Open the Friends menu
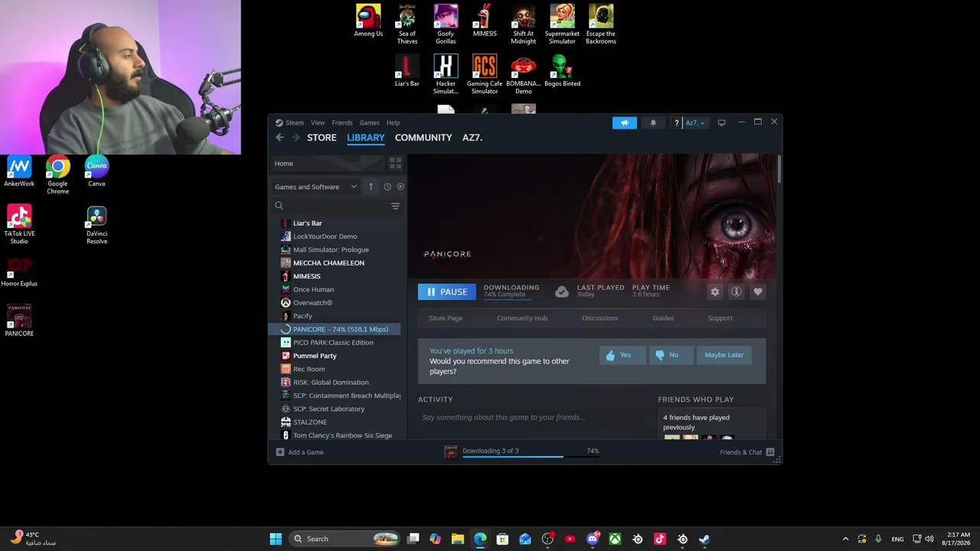The width and height of the screenshot is (980, 551). coord(342,122)
